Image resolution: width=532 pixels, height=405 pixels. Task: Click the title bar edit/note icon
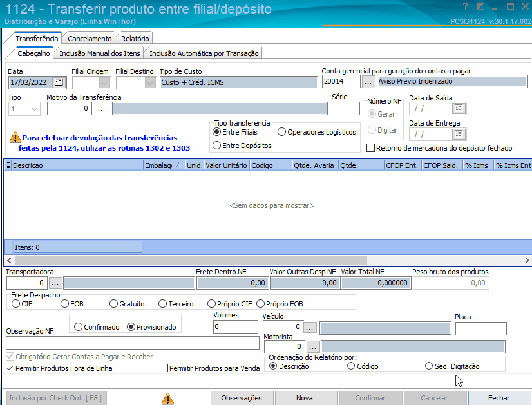[480, 6]
